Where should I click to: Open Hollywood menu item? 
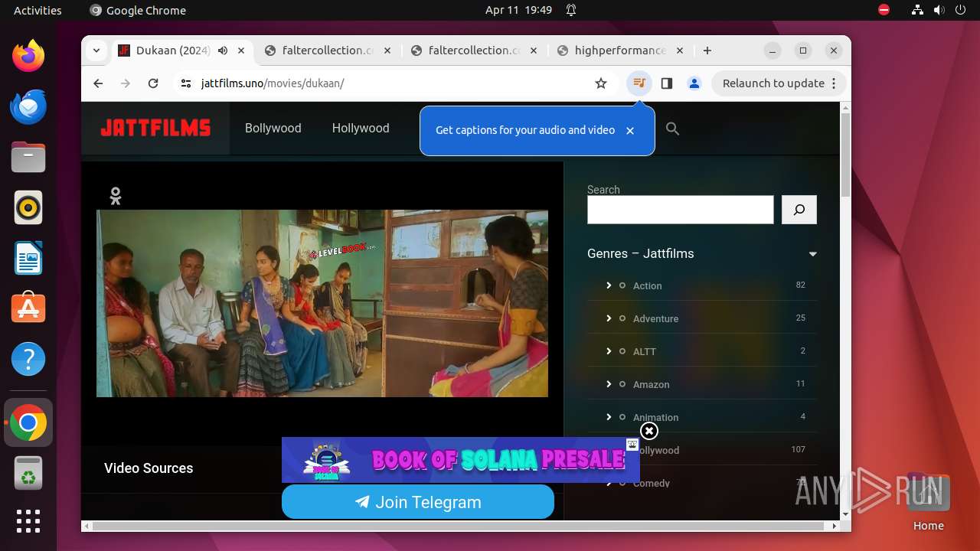(361, 128)
